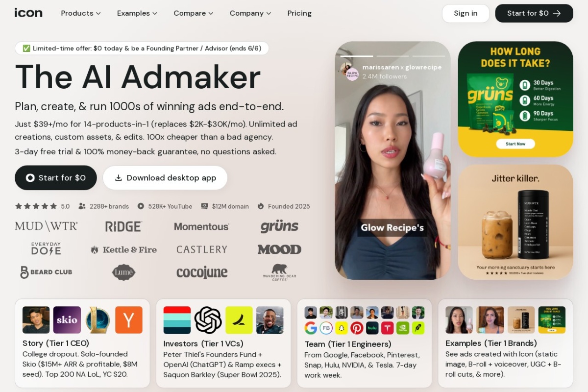Viewport: 588px width, 392px height.
Task: Click the Limited-time offer banner pill
Action: [142, 48]
